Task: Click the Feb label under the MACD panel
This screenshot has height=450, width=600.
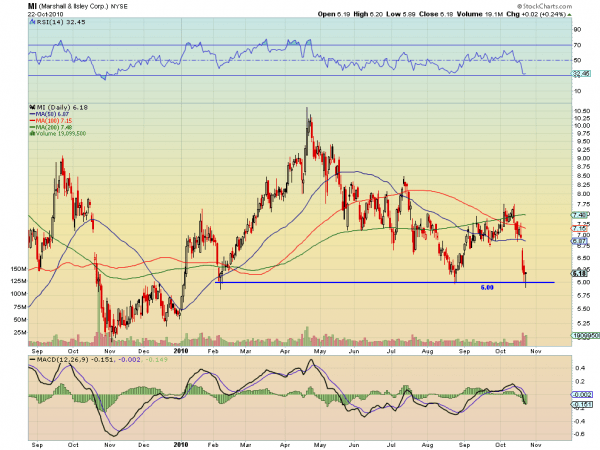Action: tap(213, 445)
